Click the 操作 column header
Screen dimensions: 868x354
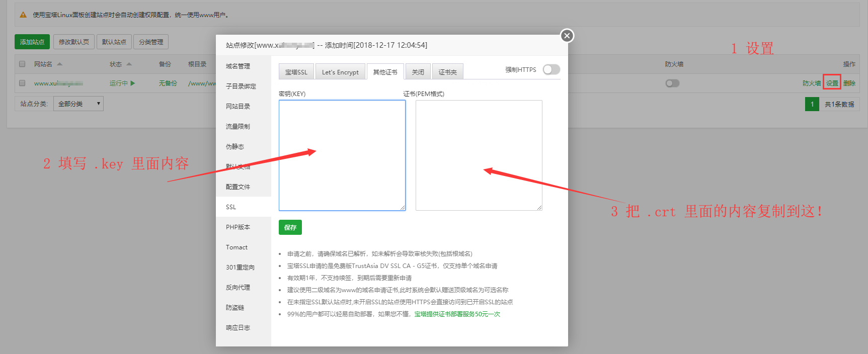click(x=849, y=64)
